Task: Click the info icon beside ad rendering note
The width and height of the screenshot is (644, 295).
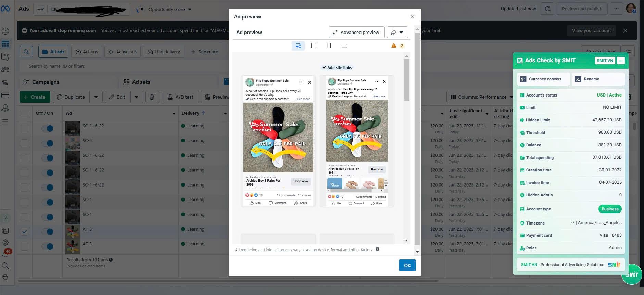Action: click(377, 249)
